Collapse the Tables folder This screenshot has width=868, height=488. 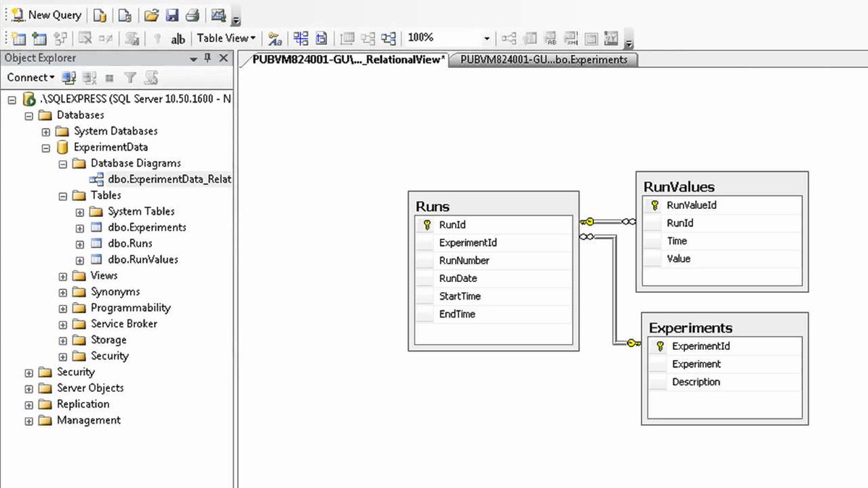click(x=63, y=195)
